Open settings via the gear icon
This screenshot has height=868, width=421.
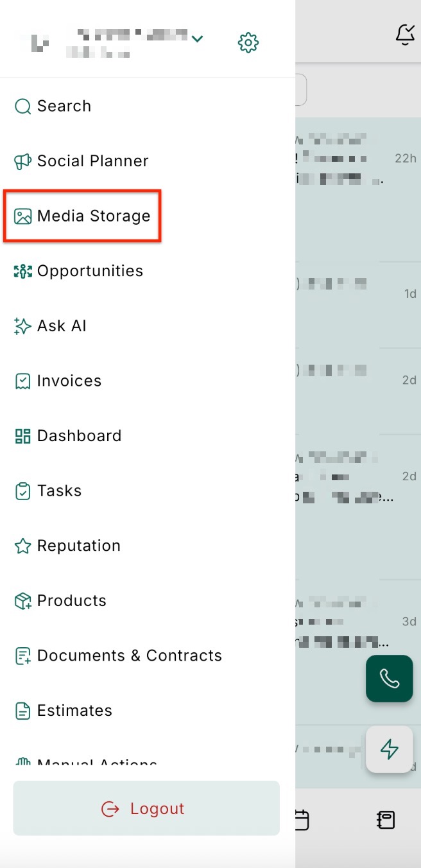pos(248,43)
